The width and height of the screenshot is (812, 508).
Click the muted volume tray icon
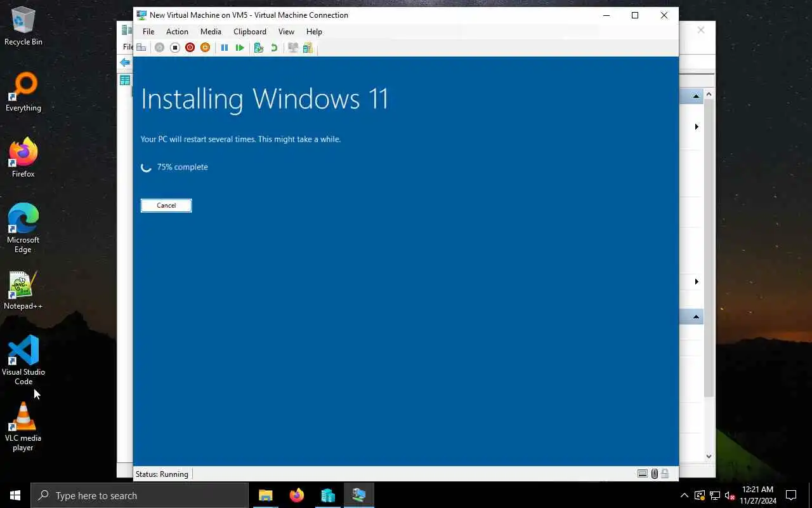click(730, 495)
